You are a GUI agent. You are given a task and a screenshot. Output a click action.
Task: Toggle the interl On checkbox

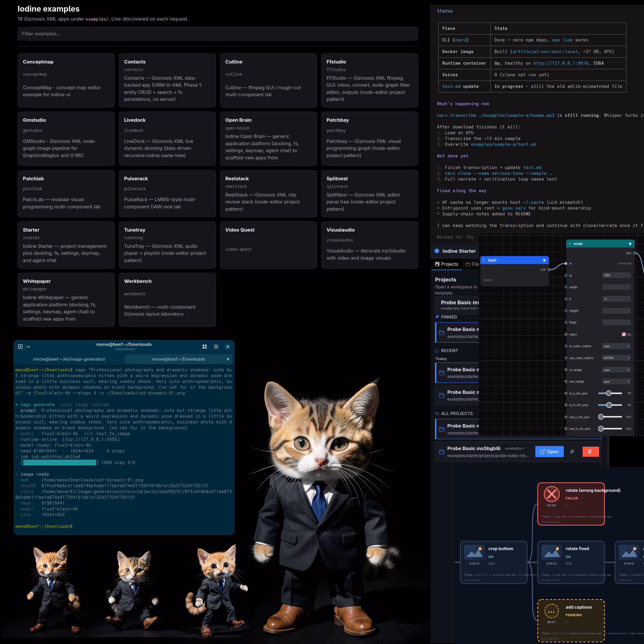click(624, 334)
